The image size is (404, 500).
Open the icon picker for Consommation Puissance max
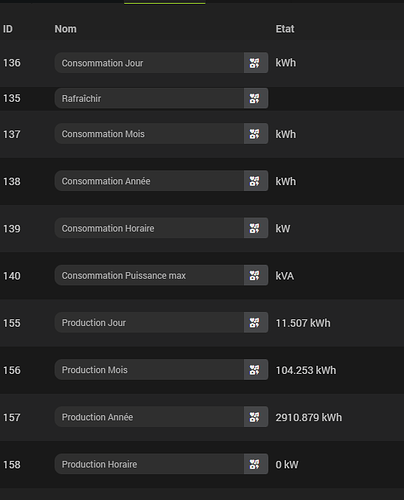coord(256,275)
